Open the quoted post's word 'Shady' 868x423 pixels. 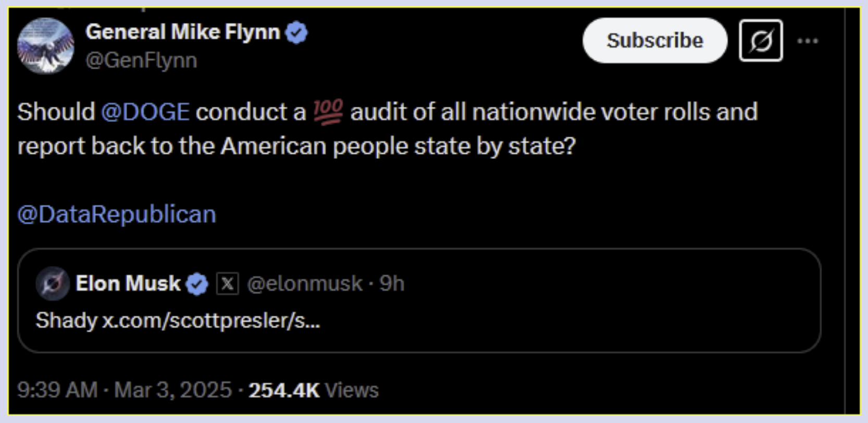point(66,320)
